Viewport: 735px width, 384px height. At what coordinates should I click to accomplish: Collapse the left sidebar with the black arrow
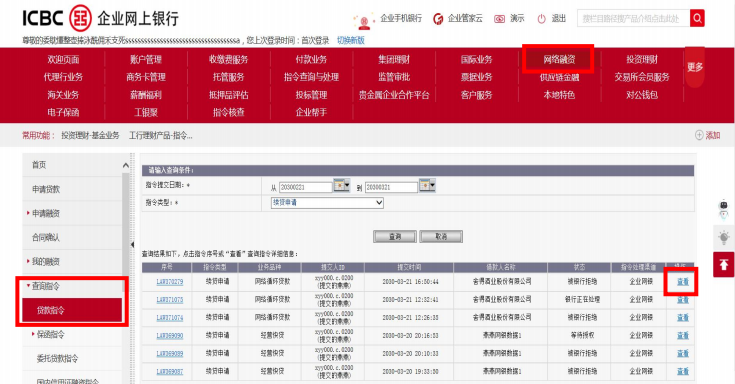[x=132, y=244]
